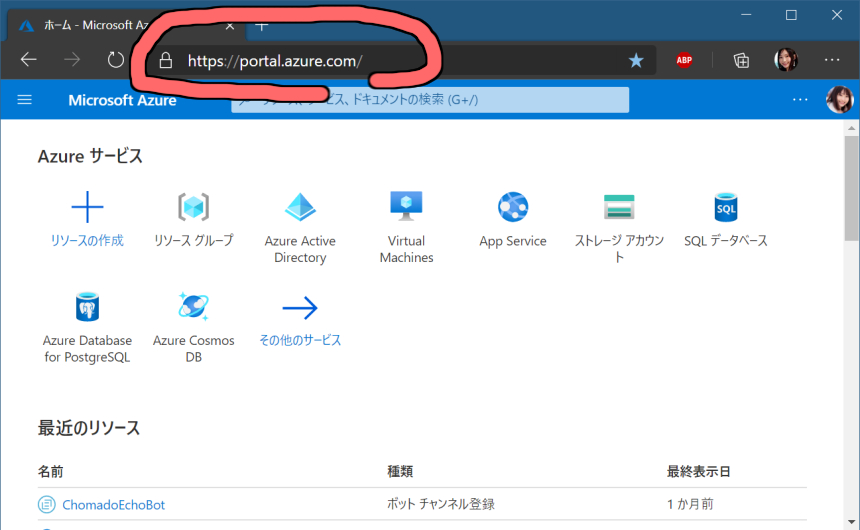
Task: Close the Microsoft Azure browser tab
Action: click(230, 26)
